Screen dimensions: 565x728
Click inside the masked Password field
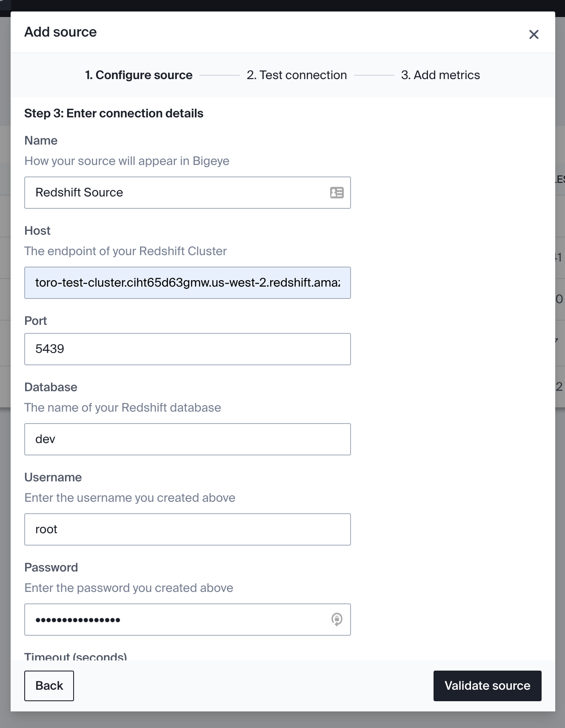(179, 620)
